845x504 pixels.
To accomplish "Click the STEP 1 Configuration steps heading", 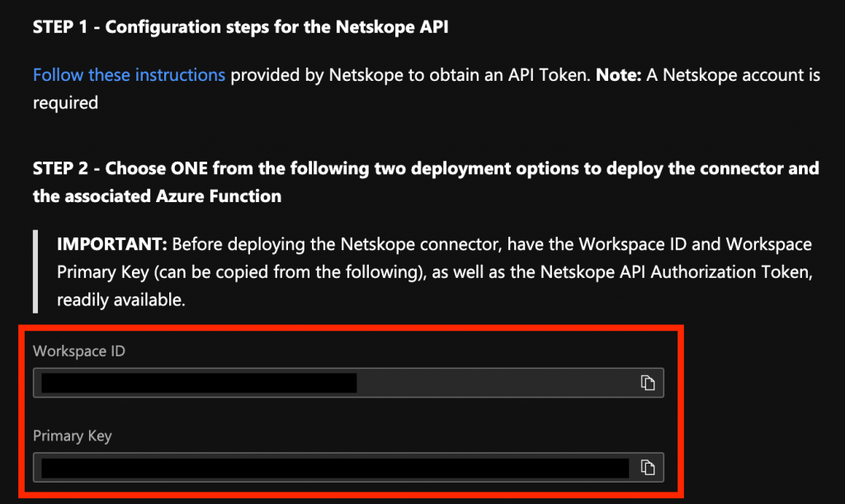I will [x=240, y=27].
